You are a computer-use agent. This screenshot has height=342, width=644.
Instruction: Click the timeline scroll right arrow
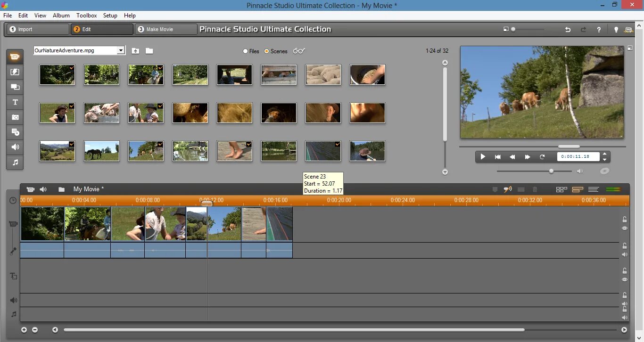click(624, 330)
